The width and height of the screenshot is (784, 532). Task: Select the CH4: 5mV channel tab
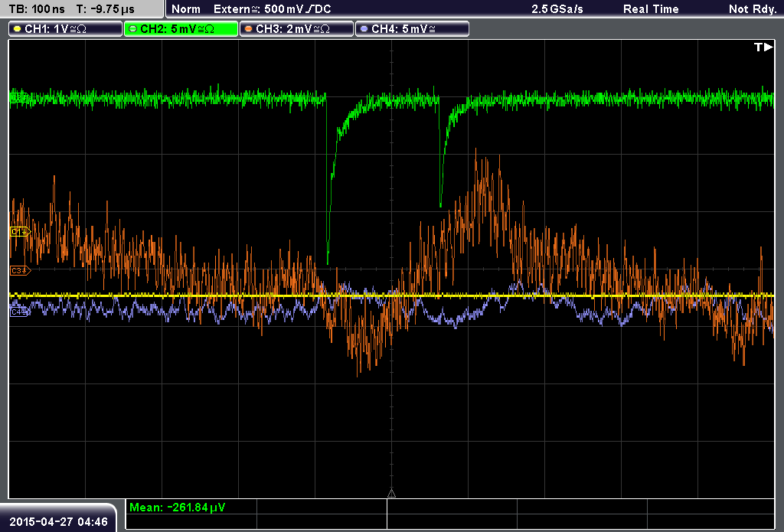coord(412,29)
